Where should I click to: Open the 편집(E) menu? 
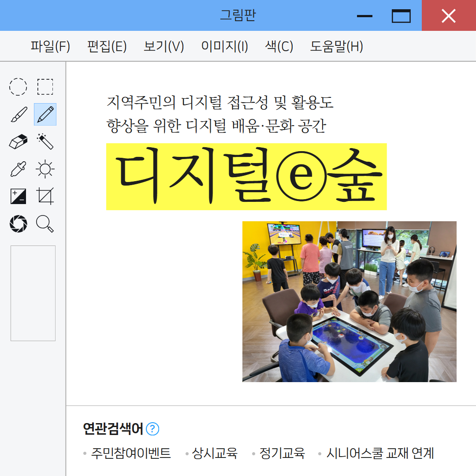point(107,46)
